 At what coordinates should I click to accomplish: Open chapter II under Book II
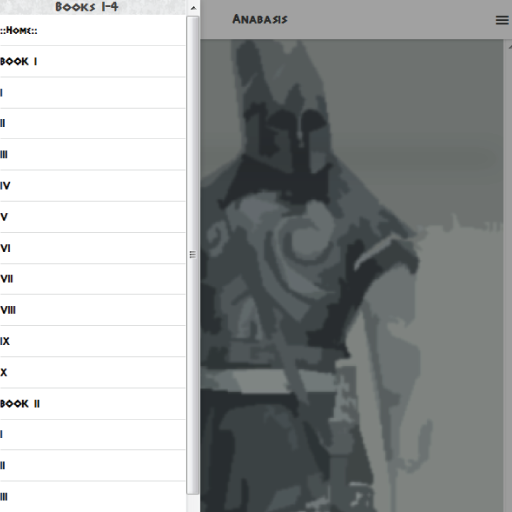92,465
